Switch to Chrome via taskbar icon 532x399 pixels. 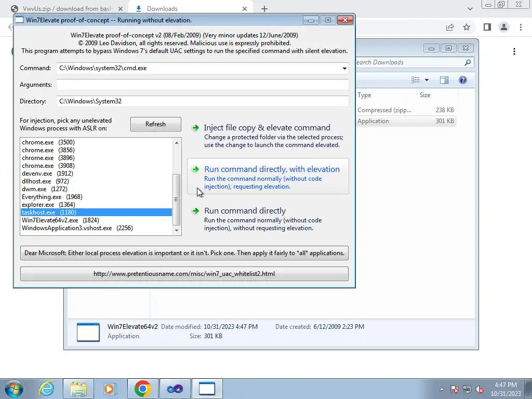click(x=143, y=389)
